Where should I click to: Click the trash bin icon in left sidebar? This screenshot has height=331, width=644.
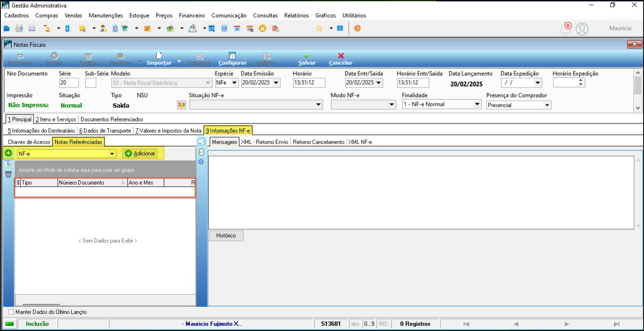[x=8, y=174]
